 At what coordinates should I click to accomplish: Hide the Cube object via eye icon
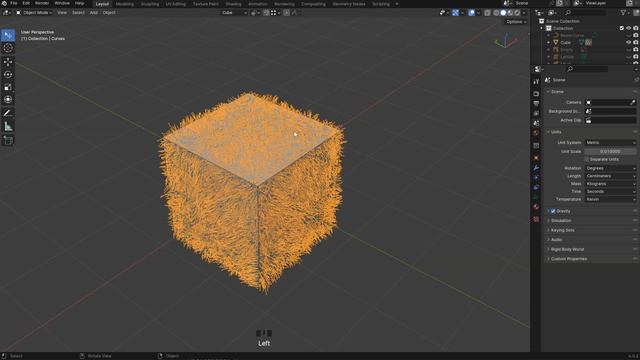[629, 42]
